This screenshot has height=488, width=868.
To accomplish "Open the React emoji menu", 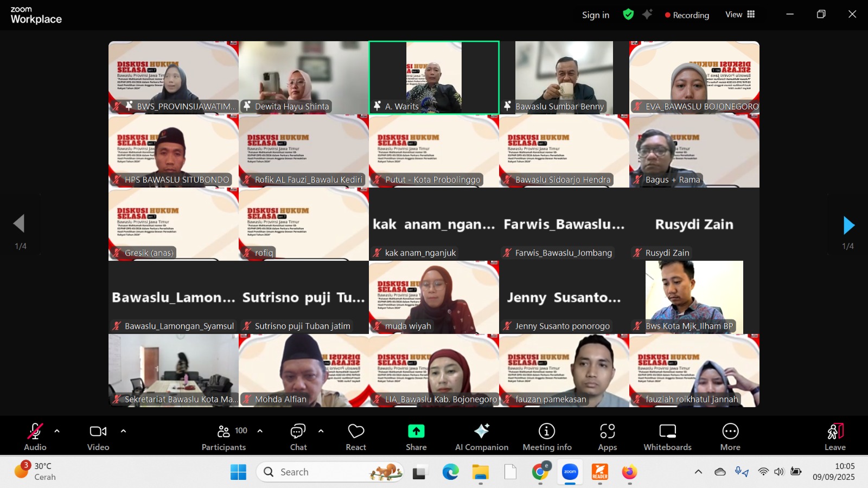I will 356,436.
